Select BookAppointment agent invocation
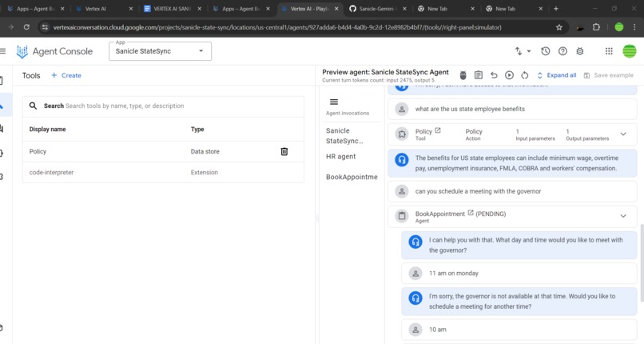This screenshot has width=644, height=344. point(352,177)
